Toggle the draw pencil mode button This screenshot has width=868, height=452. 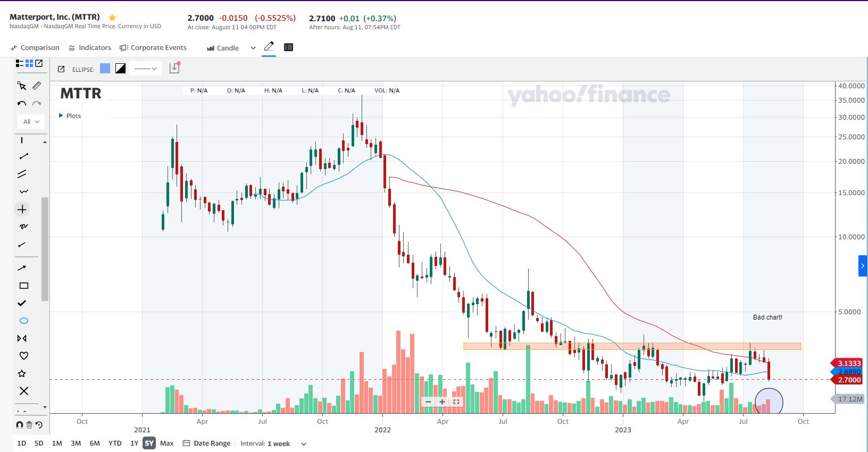click(269, 47)
